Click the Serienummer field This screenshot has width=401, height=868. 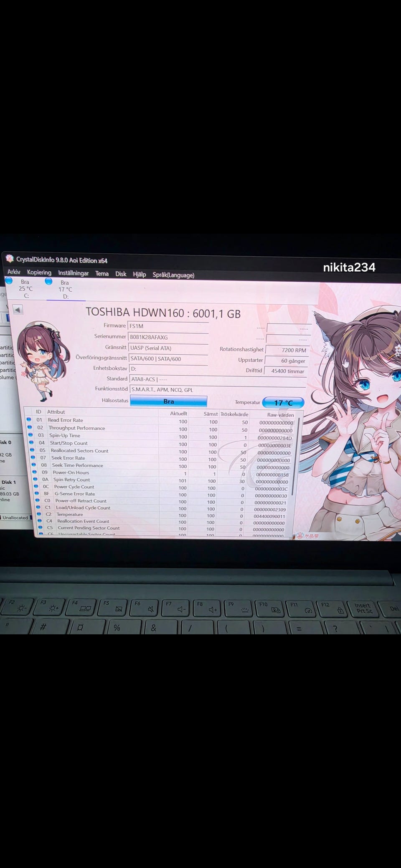pos(168,337)
